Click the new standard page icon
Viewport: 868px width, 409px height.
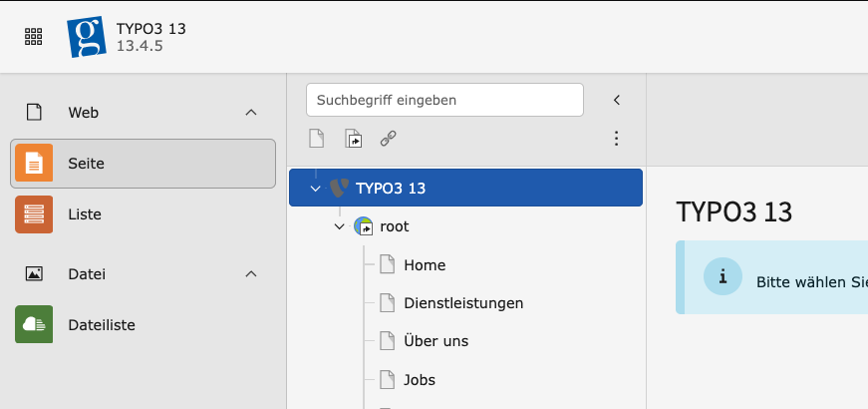[317, 139]
